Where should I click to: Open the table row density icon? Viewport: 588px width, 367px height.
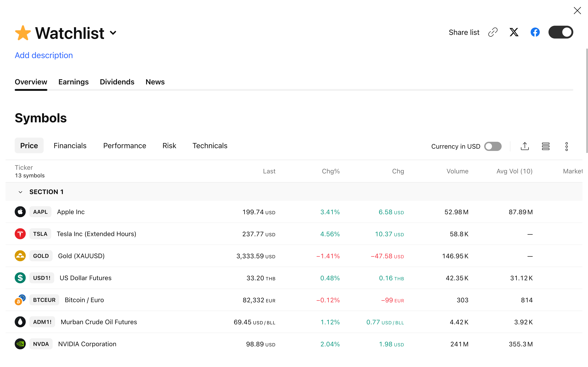(545, 146)
